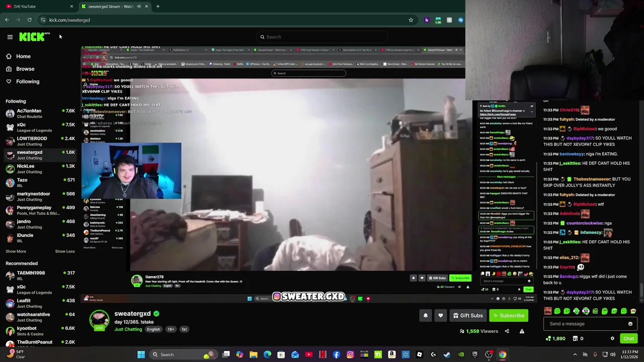Bookmark this page with the star
This screenshot has width=644, height=362.
[411, 20]
